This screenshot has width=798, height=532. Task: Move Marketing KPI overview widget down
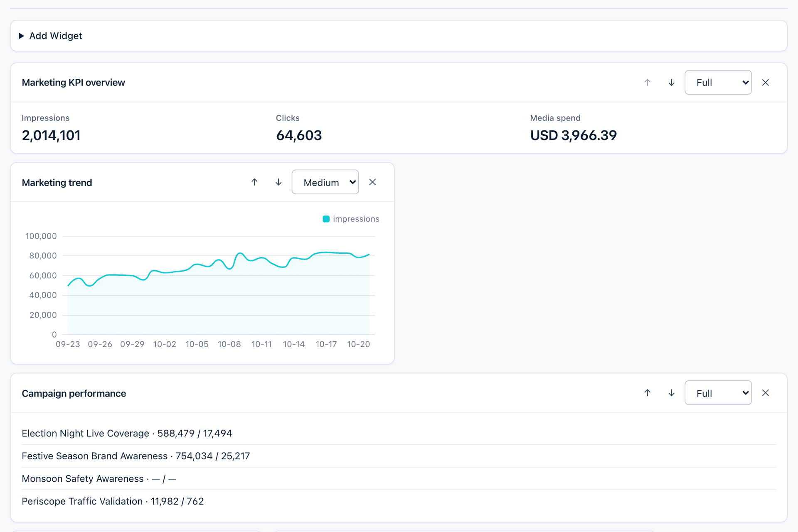pyautogui.click(x=671, y=82)
